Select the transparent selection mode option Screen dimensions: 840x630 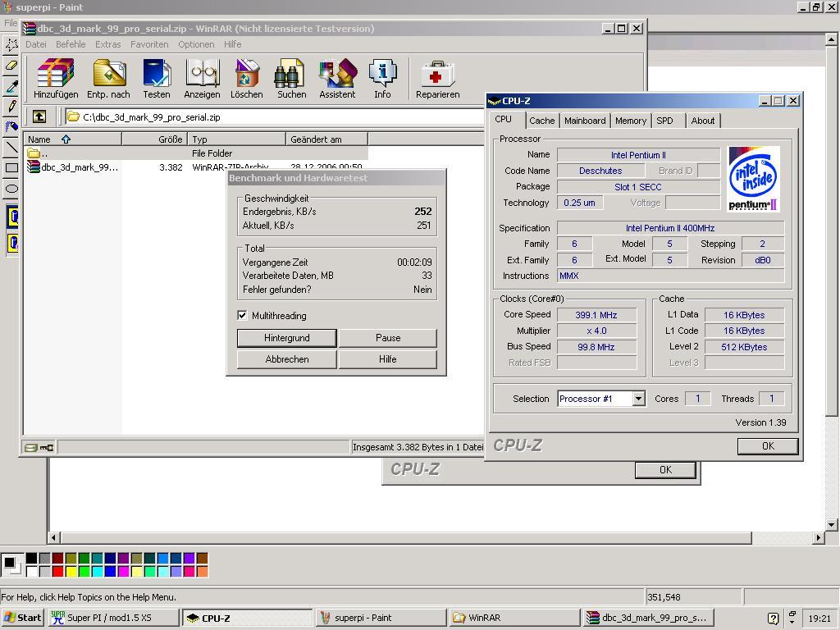(x=13, y=243)
